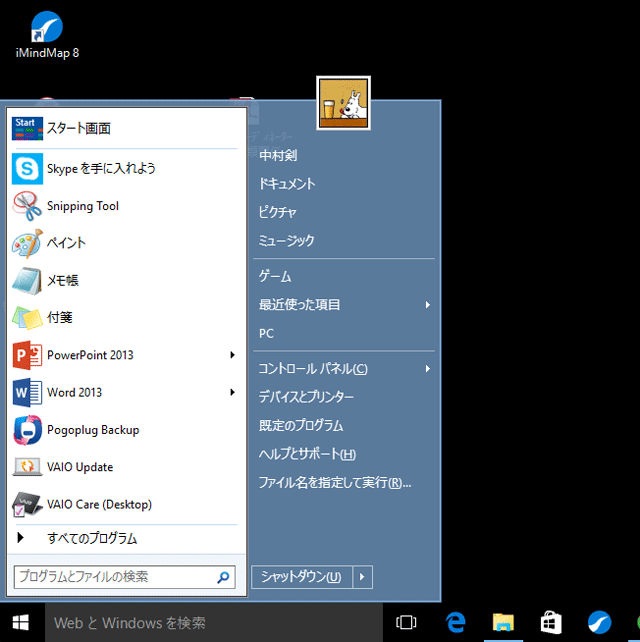Viewport: 640px width, 642px height.
Task: Open the iMindMap 8 desktop shortcut
Action: [47, 35]
